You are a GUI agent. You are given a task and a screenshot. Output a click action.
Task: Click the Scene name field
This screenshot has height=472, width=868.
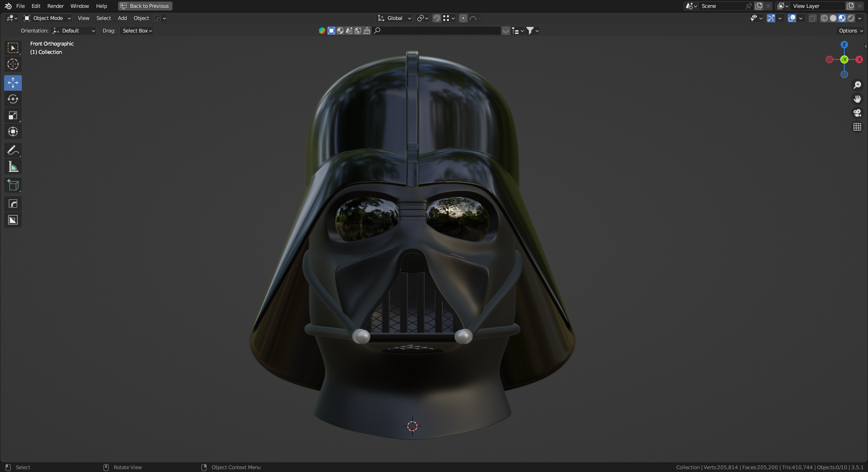(x=722, y=6)
